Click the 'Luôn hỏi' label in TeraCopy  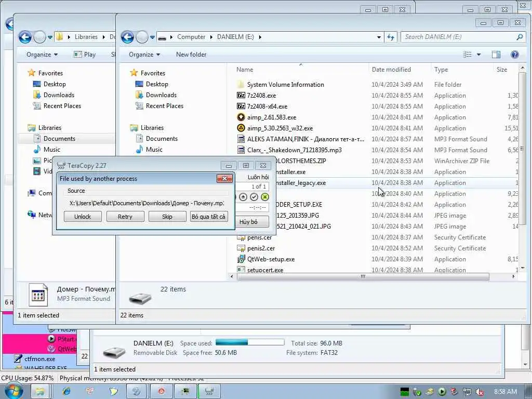click(258, 177)
